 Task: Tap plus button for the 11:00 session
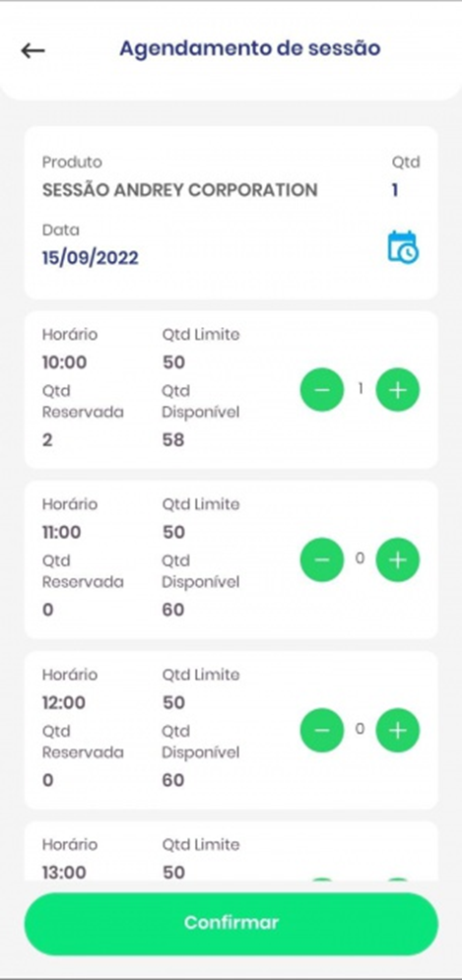click(398, 560)
